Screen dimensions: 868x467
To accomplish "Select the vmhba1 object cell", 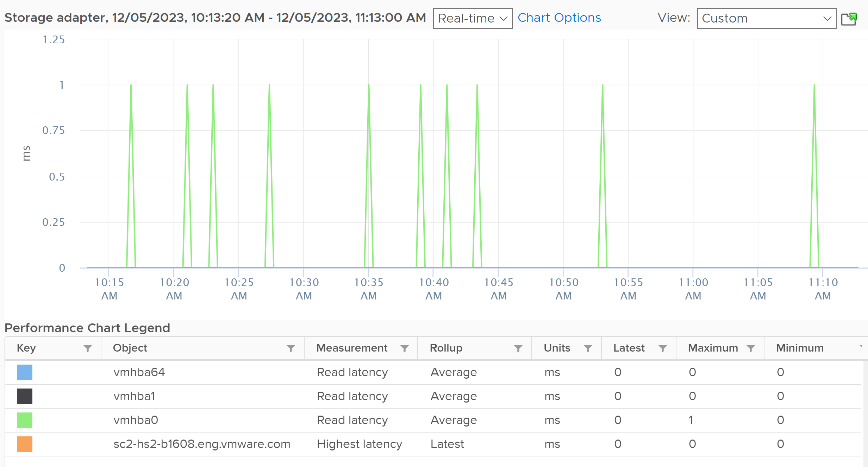I will click(x=134, y=396).
